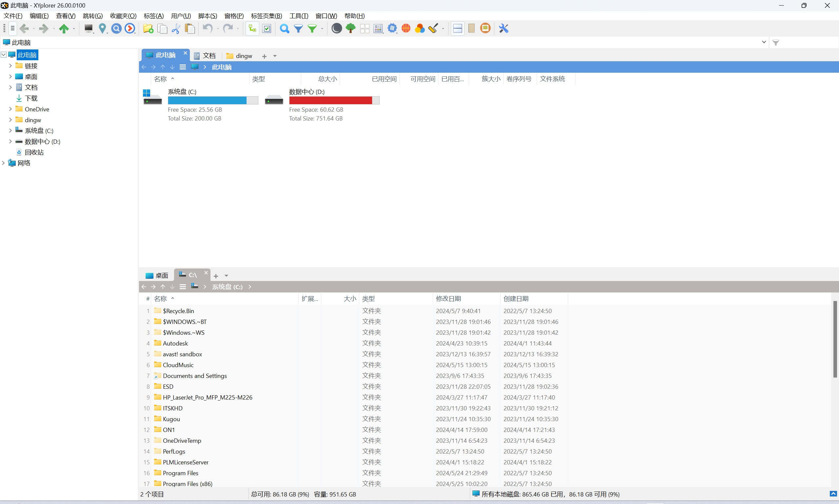This screenshot has height=504, width=839.
Task: Expand the OneDrive tree node
Action: pyautogui.click(x=10, y=109)
